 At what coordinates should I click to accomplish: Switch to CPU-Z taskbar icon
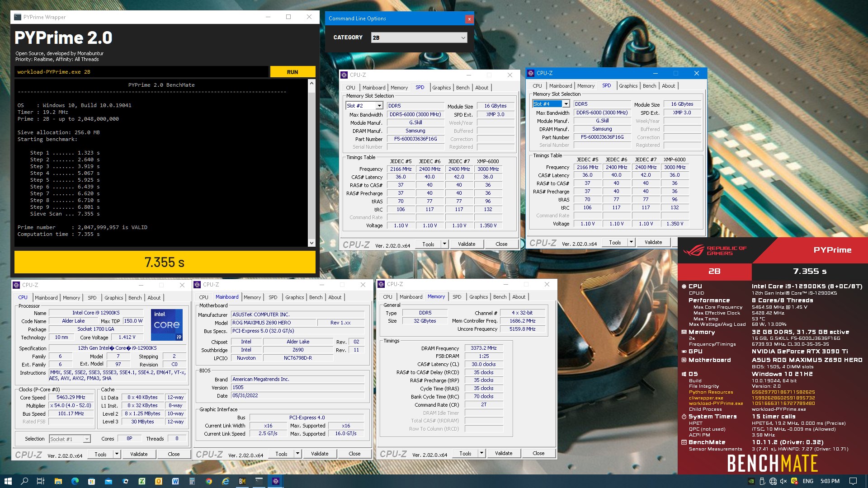[276, 481]
